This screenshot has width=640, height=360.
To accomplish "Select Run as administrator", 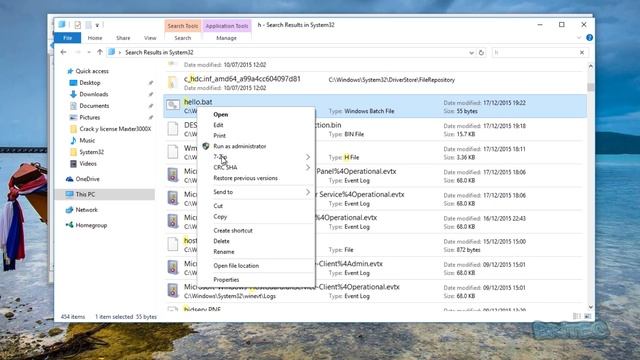I will click(x=240, y=146).
